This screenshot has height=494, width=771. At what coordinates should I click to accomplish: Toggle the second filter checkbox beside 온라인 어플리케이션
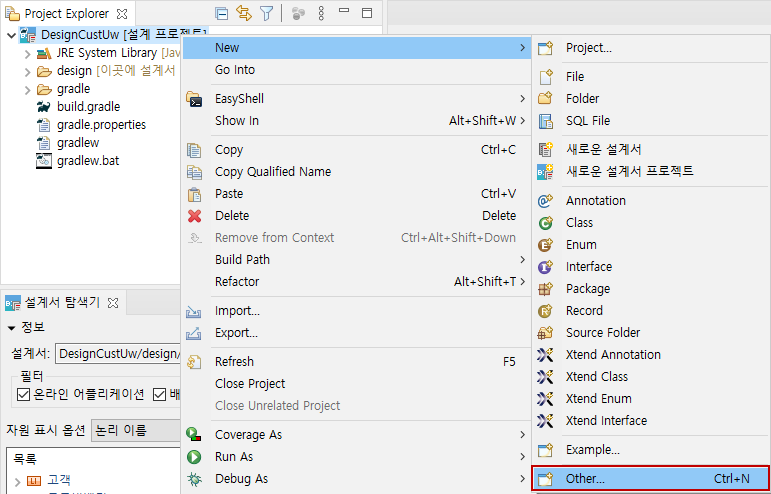(x=159, y=394)
